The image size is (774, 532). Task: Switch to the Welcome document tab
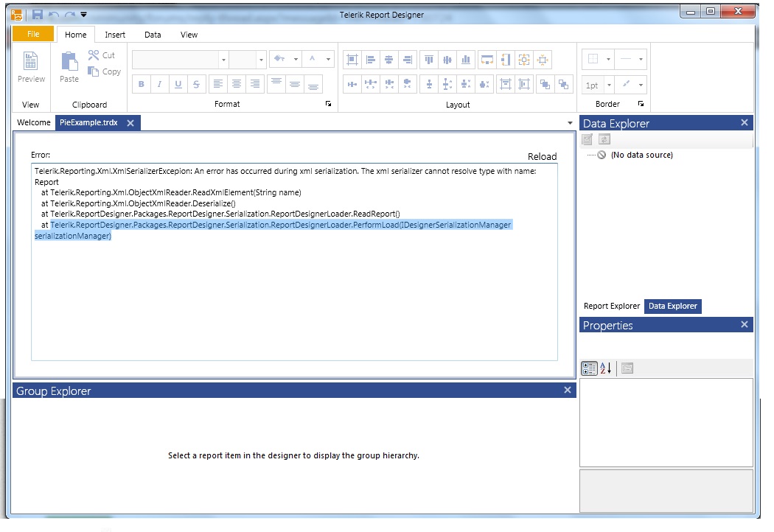point(34,122)
